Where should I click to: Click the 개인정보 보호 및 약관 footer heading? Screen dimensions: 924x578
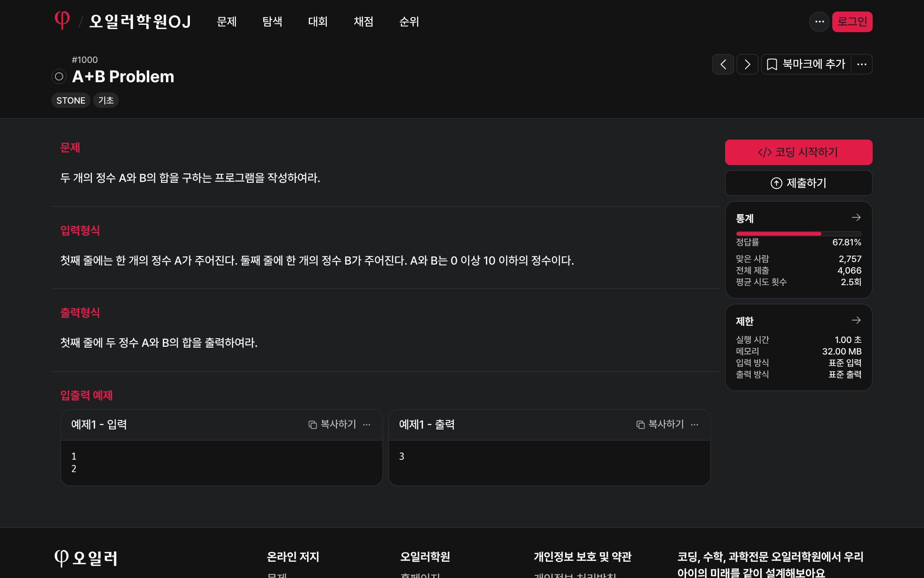[582, 557]
